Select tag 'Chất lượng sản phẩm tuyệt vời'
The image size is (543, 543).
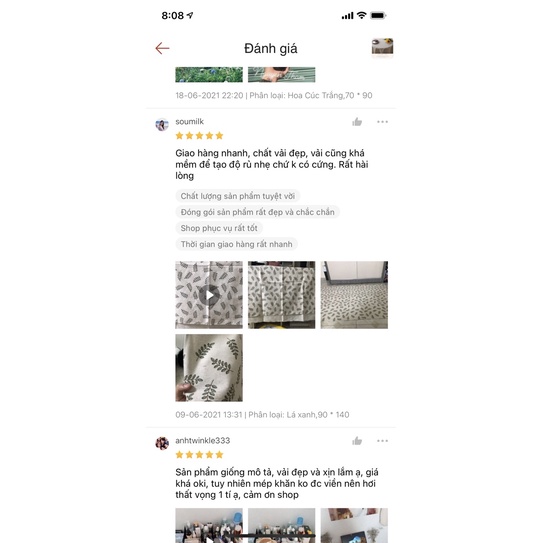(x=238, y=196)
